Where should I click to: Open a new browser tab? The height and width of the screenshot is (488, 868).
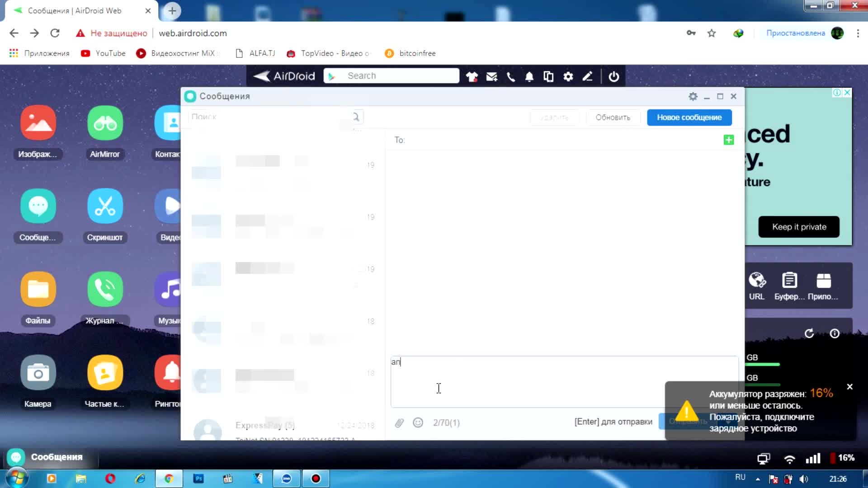172,11
